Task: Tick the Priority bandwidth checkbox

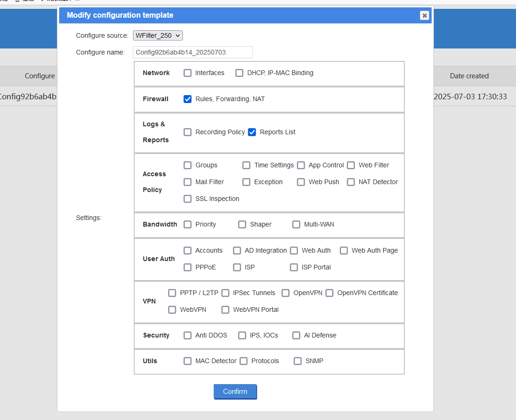Action: tap(188, 224)
